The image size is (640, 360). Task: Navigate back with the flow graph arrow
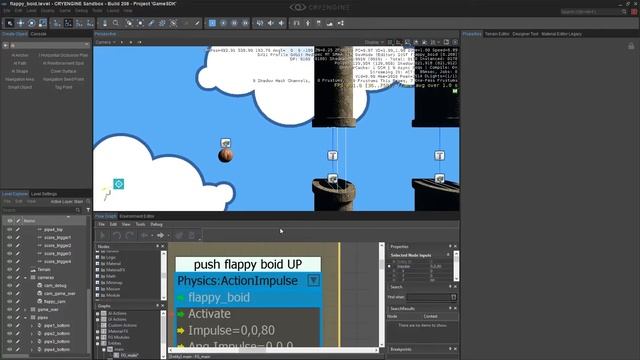[x=144, y=235]
